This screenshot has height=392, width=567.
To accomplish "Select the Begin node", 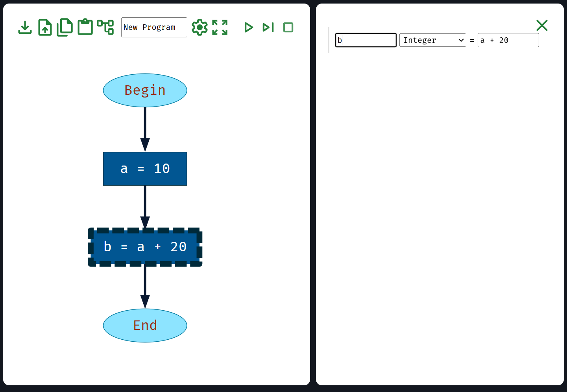I will coord(145,90).
